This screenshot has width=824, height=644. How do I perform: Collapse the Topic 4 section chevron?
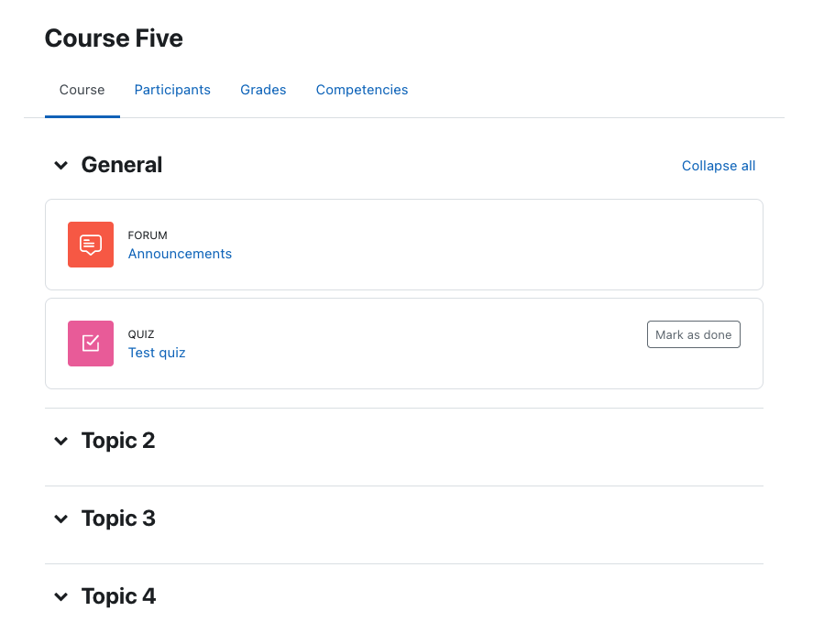click(x=61, y=596)
